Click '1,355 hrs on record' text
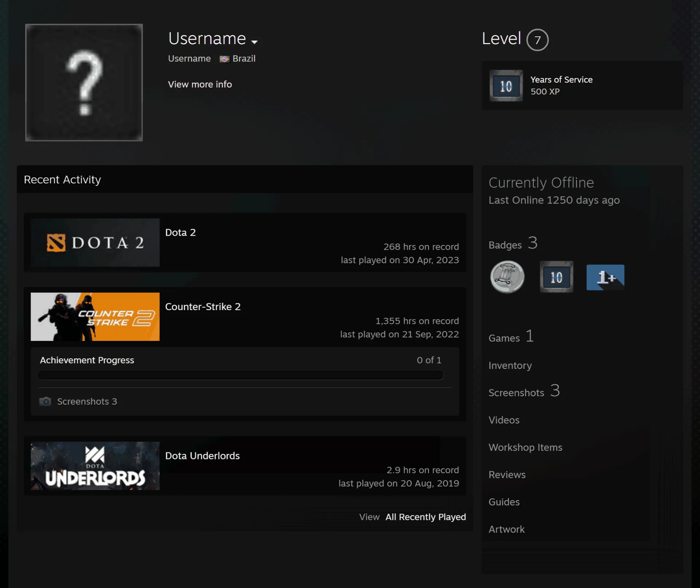The width and height of the screenshot is (700, 588). [x=417, y=321]
